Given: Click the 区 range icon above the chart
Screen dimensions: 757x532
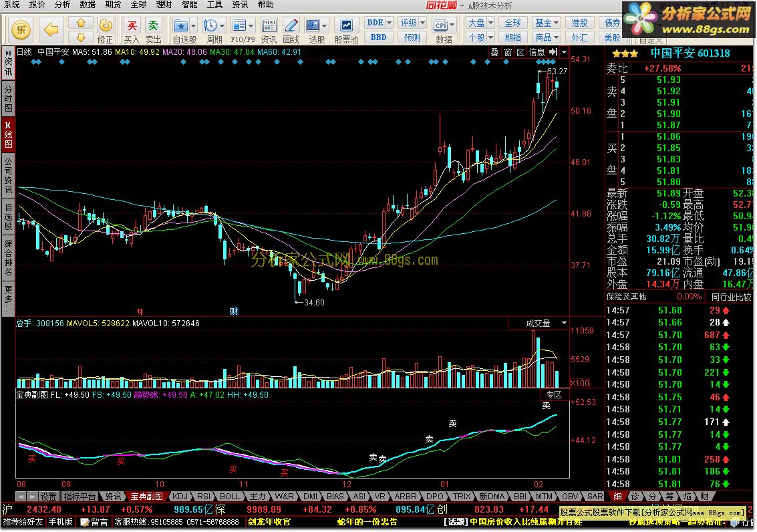Looking at the screenshot, I should (520, 52).
